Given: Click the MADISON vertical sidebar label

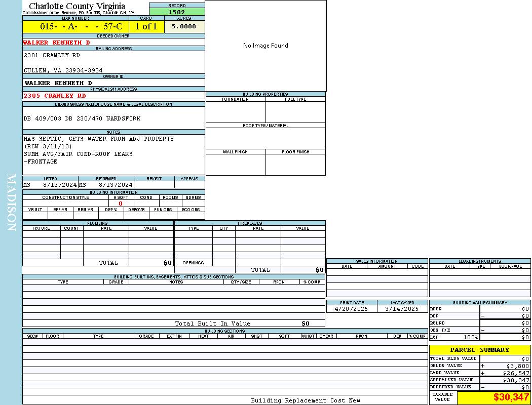Looking at the screenshot, I should 11,202.
